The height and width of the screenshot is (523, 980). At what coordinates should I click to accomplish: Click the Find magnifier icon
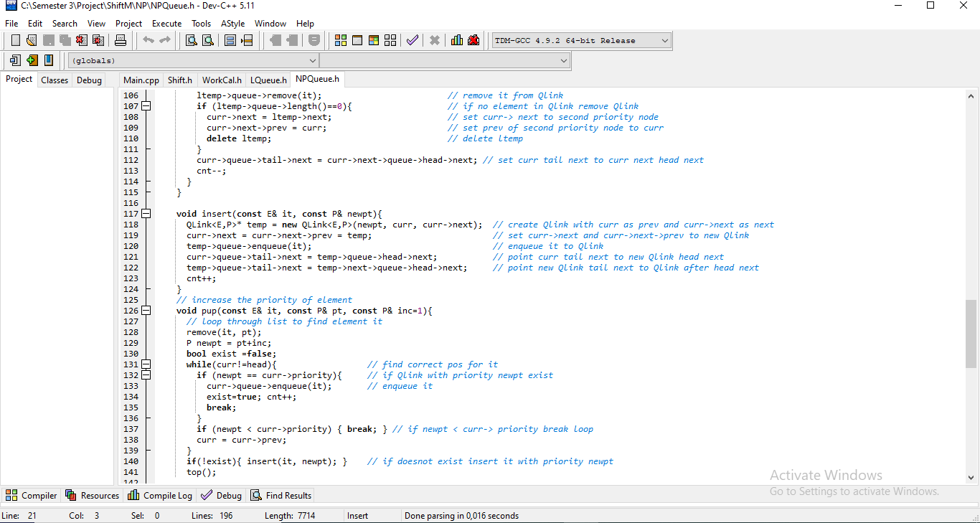[x=191, y=40]
